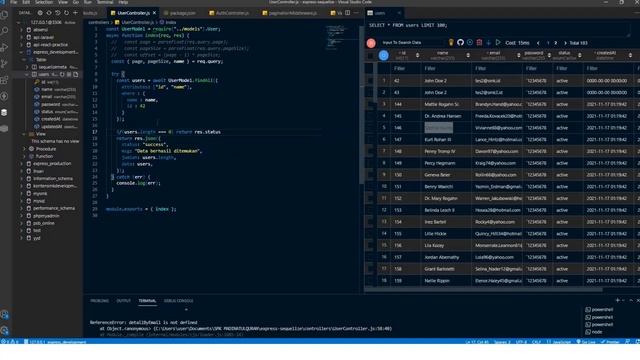
Task: Click the refresh icon in database panel header
Action: pos(67,13)
